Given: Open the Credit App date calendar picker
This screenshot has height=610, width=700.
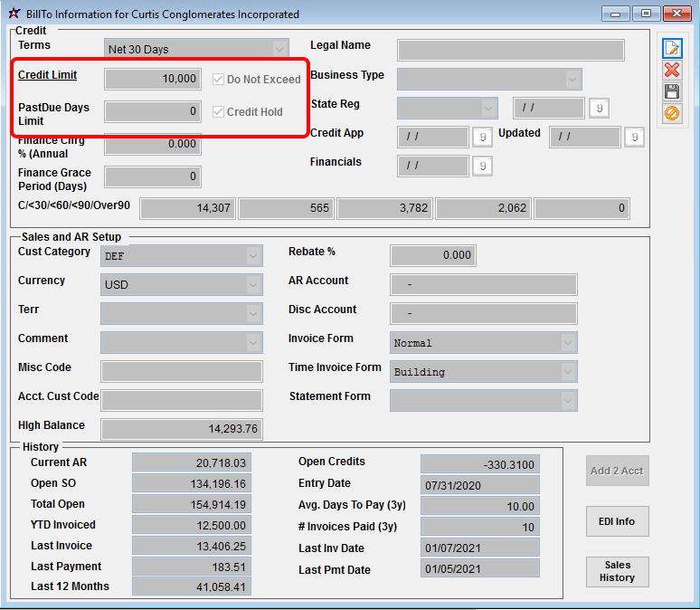Looking at the screenshot, I should tap(484, 138).
